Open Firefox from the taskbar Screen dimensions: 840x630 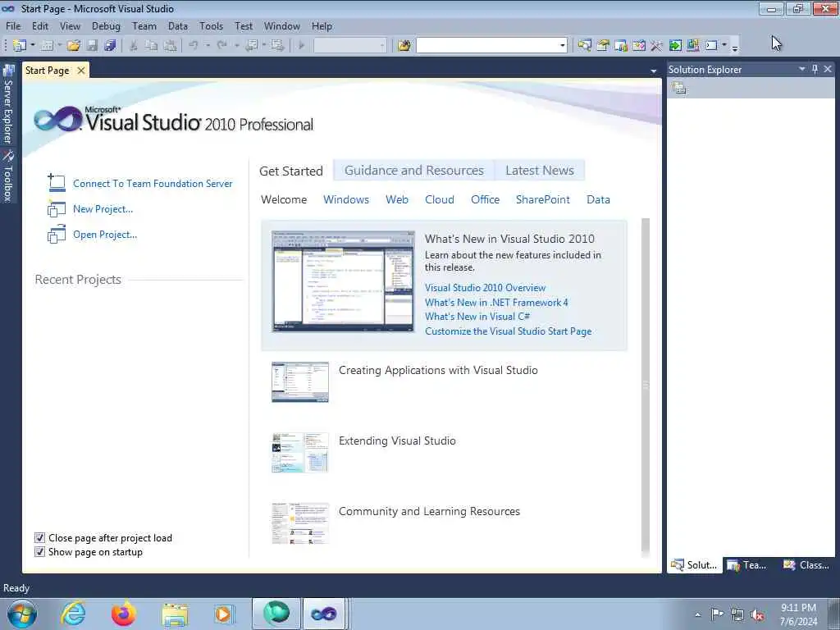(x=124, y=614)
